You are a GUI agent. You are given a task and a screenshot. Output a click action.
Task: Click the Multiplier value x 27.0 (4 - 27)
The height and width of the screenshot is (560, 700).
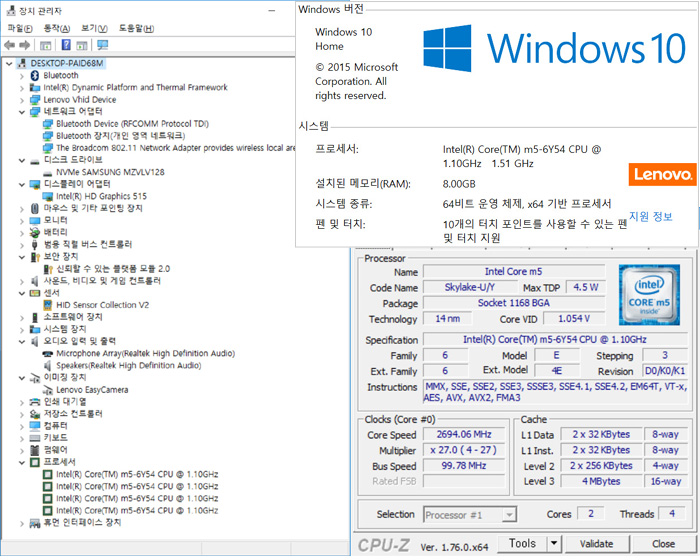[464, 450]
